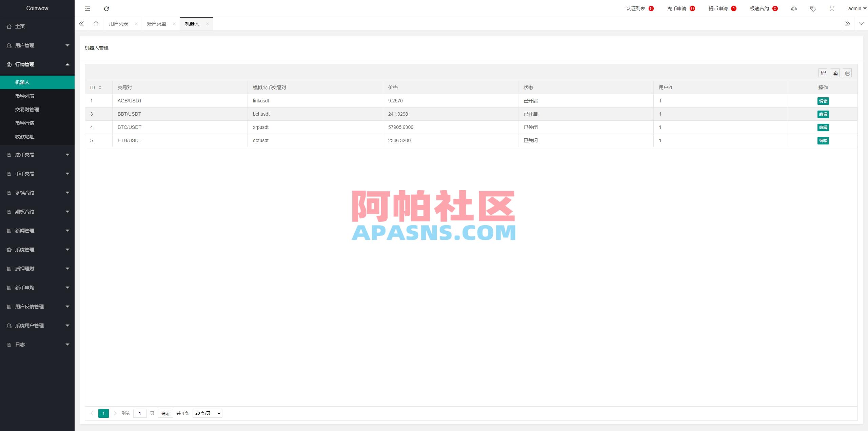The image size is (868, 431).
Task: Open 收款地址 in the sidebar
Action: tap(37, 137)
